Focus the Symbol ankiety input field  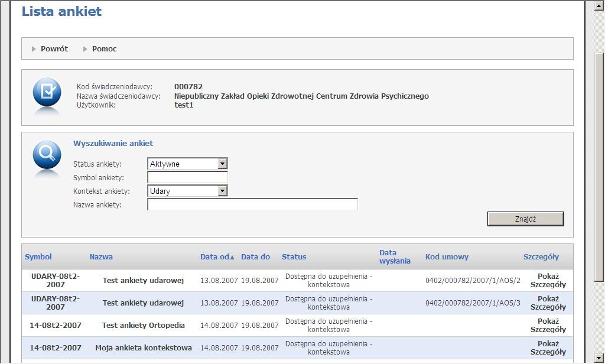pyautogui.click(x=187, y=177)
